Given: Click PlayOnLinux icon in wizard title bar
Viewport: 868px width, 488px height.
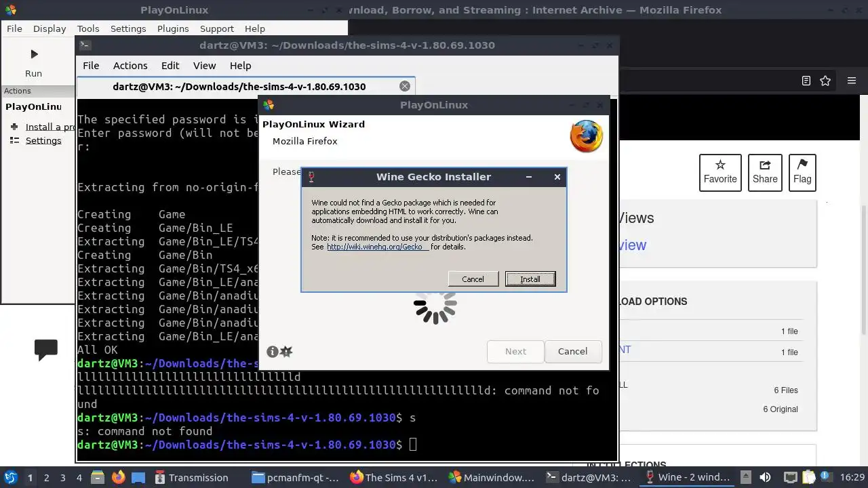Looking at the screenshot, I should [x=269, y=105].
